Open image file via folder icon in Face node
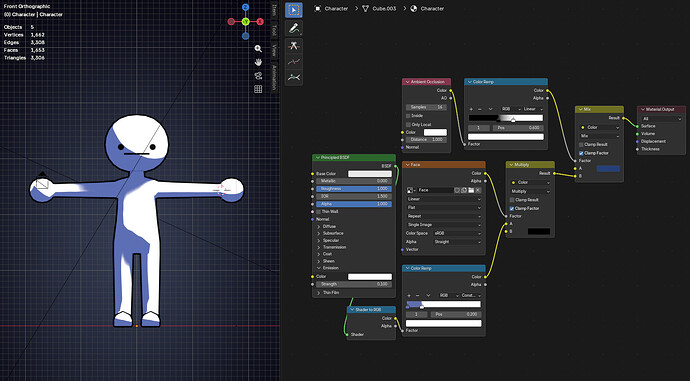Viewport: 690px width, 381px height. tap(471, 190)
